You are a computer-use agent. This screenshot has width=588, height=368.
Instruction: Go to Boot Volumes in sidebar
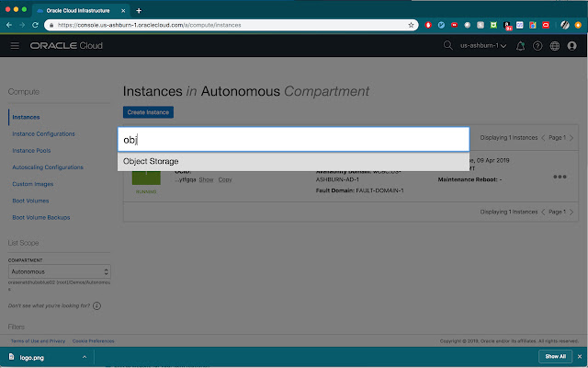click(x=30, y=201)
